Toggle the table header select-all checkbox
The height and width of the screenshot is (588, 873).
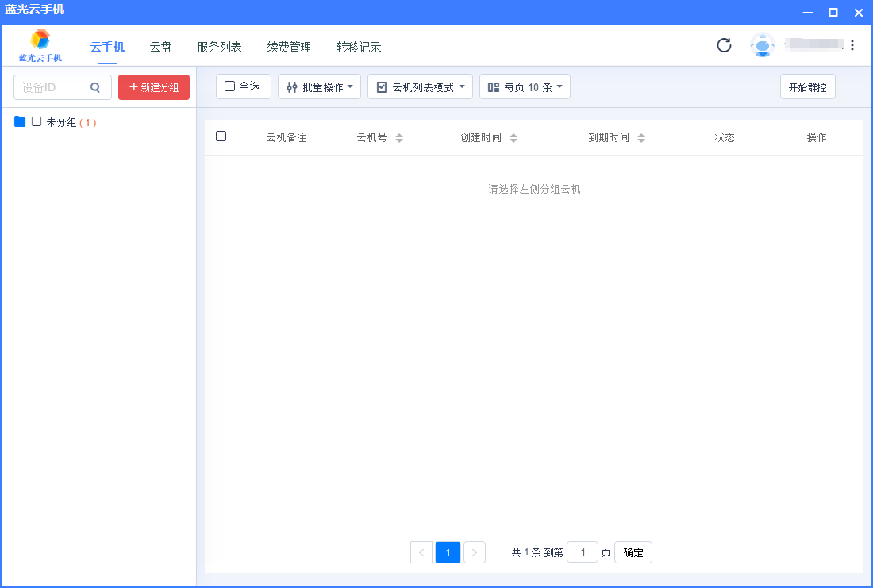[221, 136]
